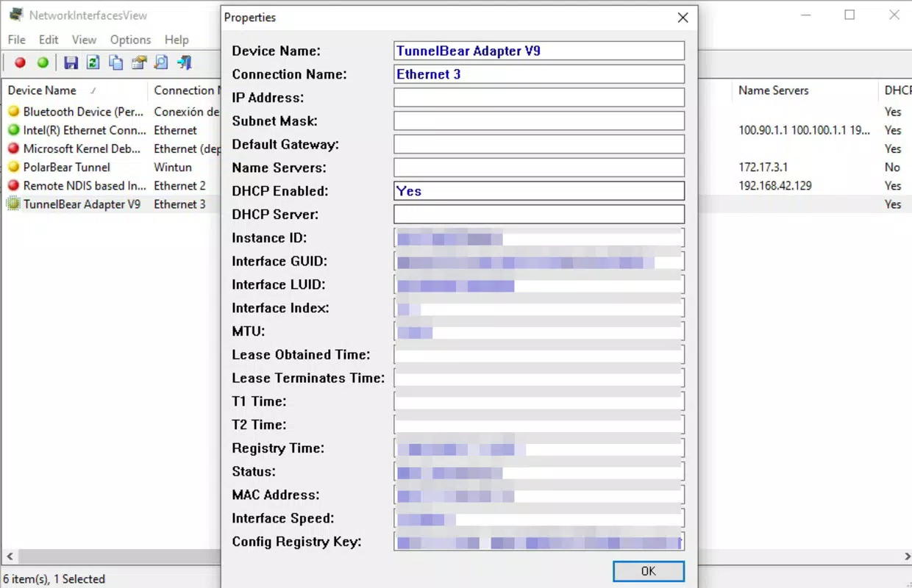The height and width of the screenshot is (588, 912).
Task: Click the Copy Selected Items toolbar icon
Action: coord(115,62)
